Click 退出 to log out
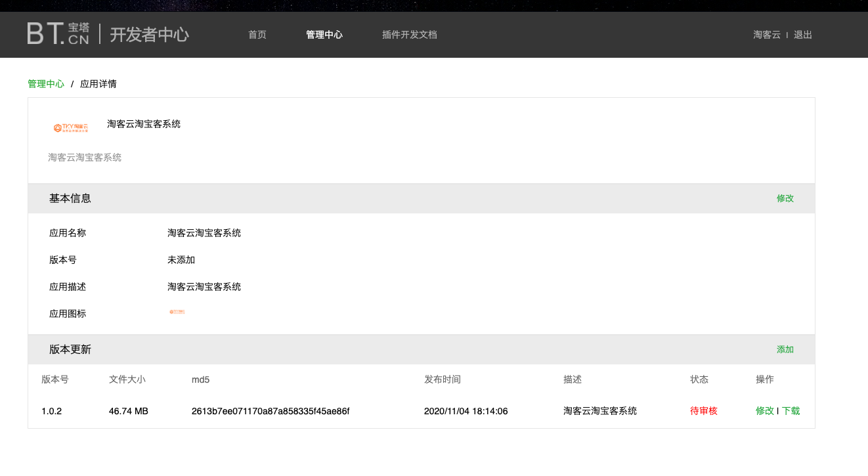The width and height of the screenshot is (868, 476). point(803,35)
